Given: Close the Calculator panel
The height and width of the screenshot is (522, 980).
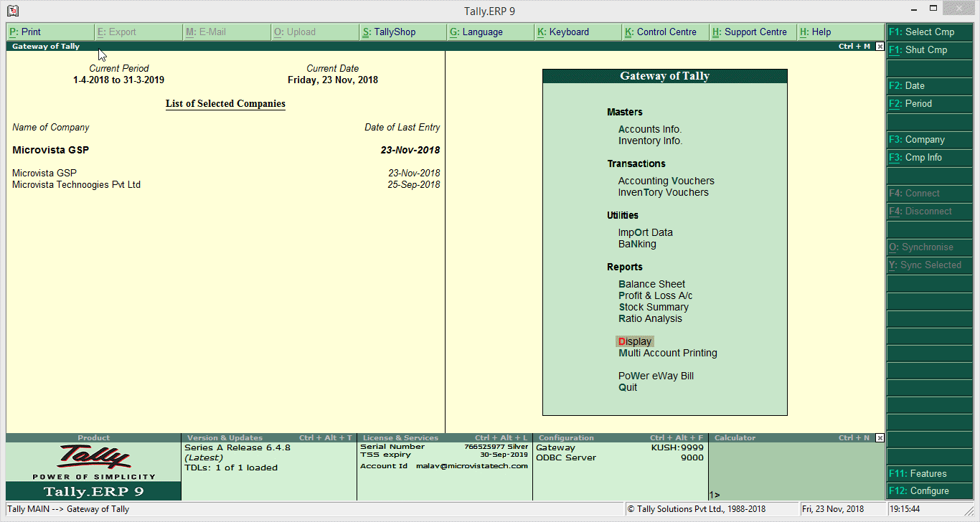Looking at the screenshot, I should pos(880,437).
